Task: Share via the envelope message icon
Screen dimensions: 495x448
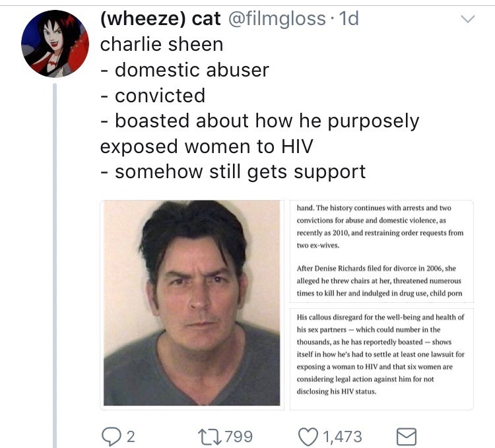Action: click(x=407, y=437)
